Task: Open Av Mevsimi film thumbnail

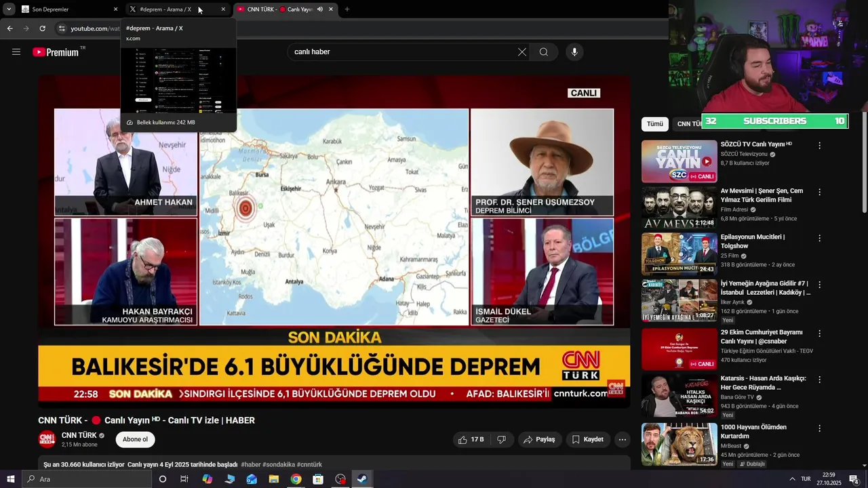Action: [679, 207]
